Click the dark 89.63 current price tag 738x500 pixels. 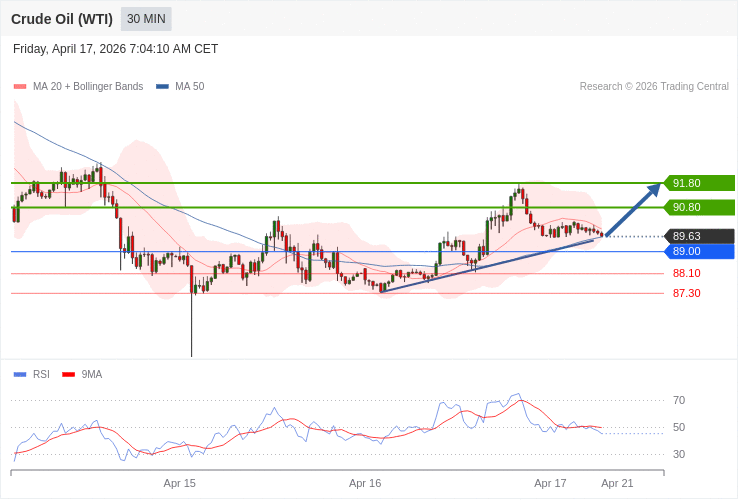(x=699, y=237)
